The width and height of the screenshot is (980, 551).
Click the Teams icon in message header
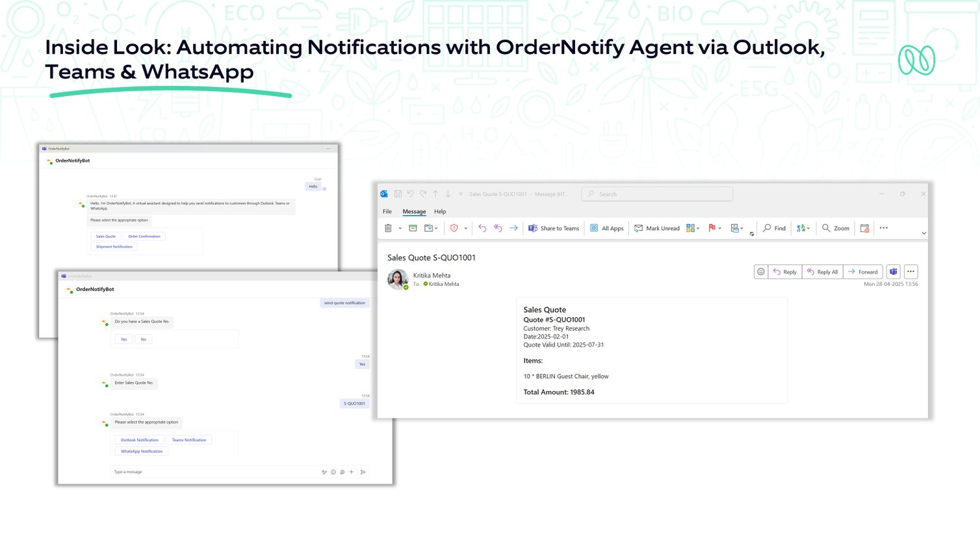click(x=894, y=272)
